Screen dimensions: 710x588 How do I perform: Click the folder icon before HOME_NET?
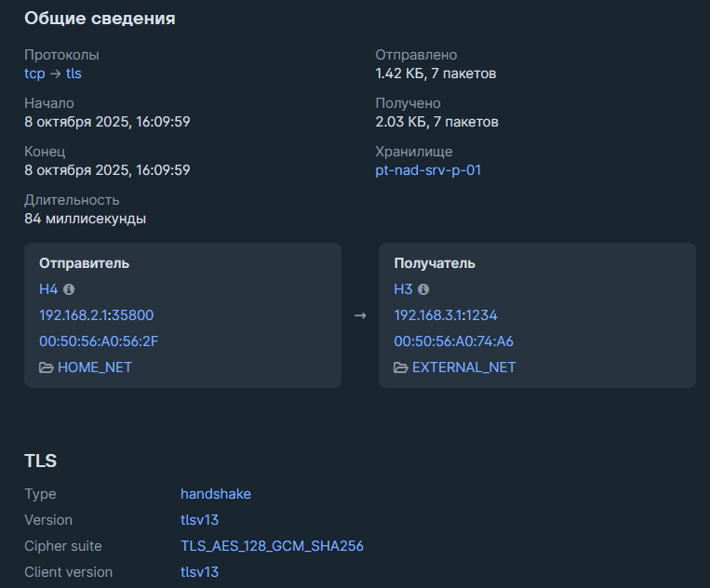47,367
